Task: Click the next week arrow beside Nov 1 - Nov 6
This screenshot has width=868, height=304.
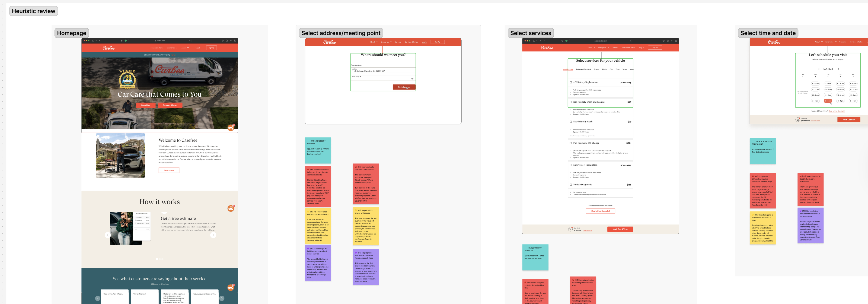Action: click(x=839, y=69)
